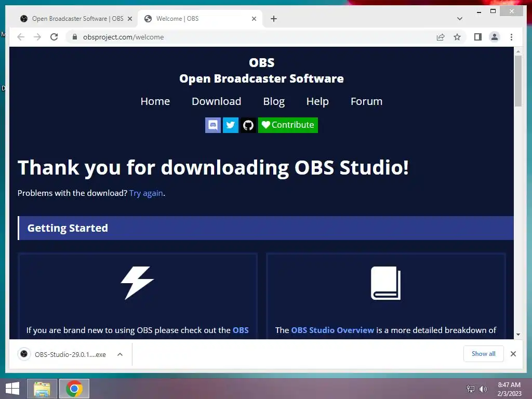Share this page via the share icon
The height and width of the screenshot is (399, 532).
pos(441,37)
